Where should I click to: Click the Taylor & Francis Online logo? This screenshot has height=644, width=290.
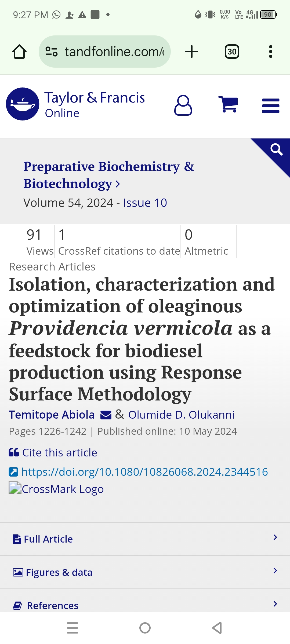click(75, 104)
